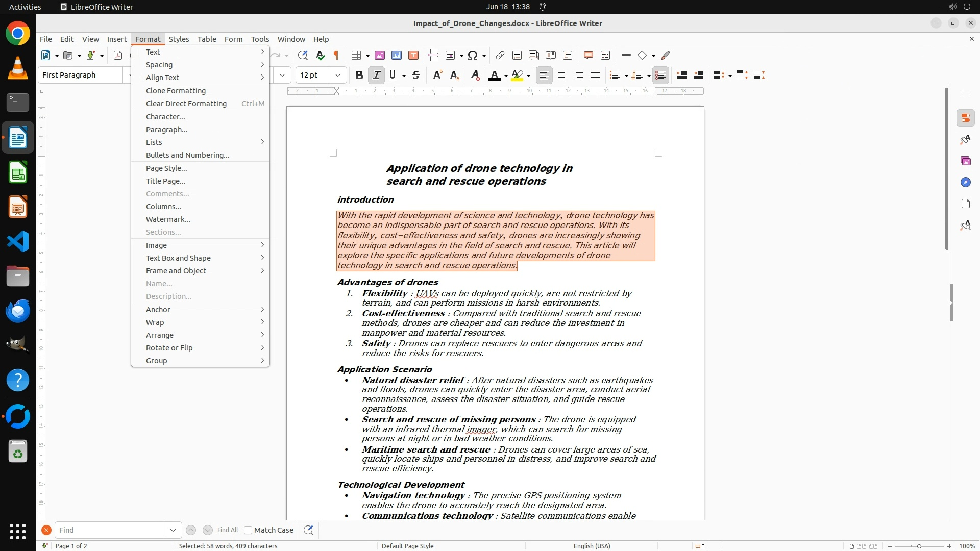Apply Superscript to the selected text
The image size is (980, 551).
tap(437, 75)
